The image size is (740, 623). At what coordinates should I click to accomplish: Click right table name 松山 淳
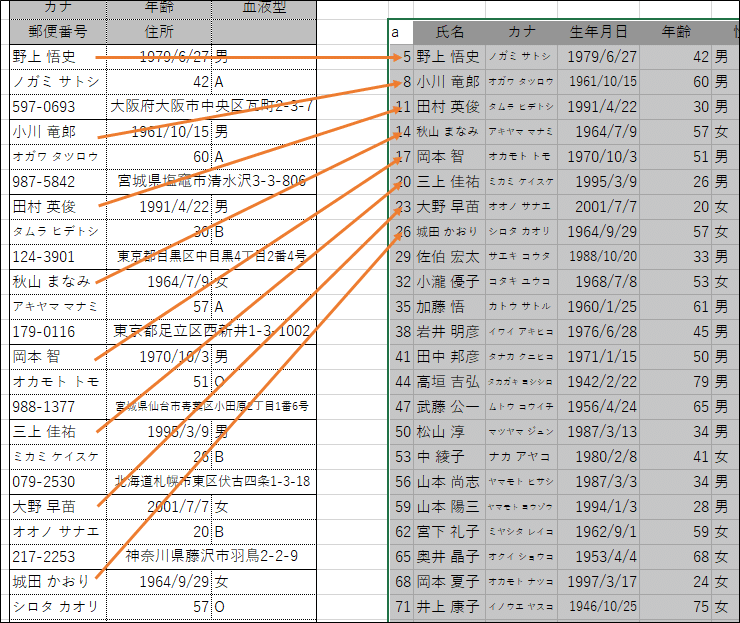450,432
